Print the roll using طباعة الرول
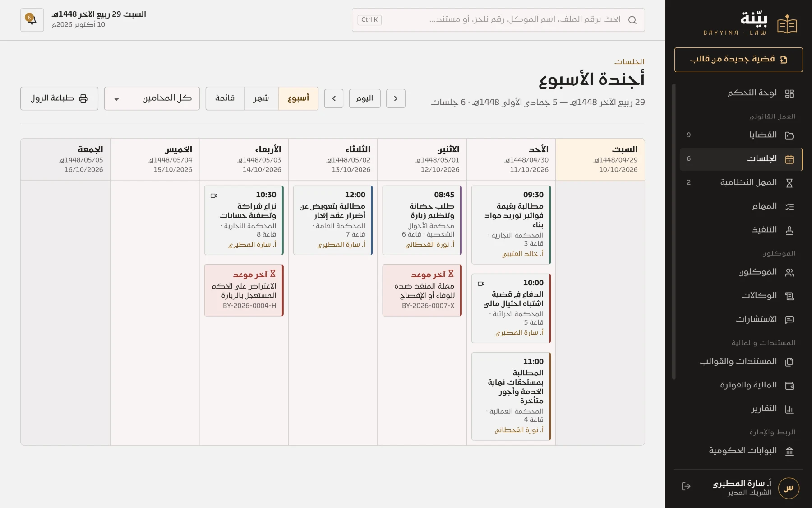Image resolution: width=812 pixels, height=508 pixels. point(59,98)
